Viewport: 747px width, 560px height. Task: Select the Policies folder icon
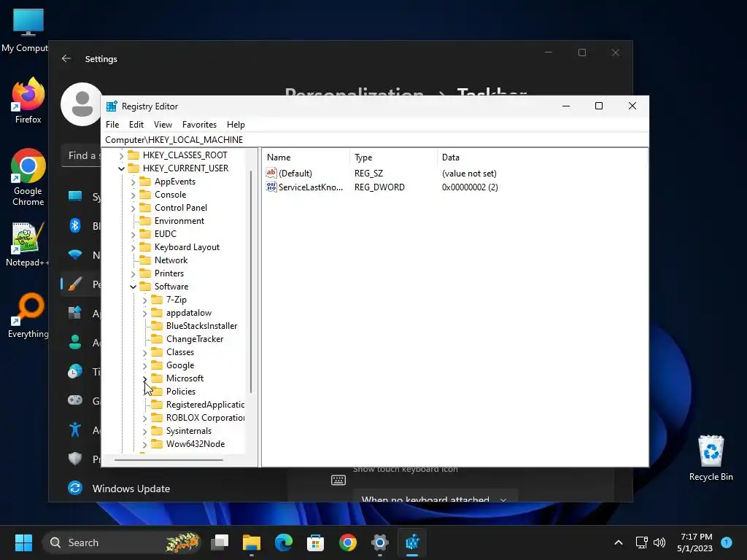157,392
